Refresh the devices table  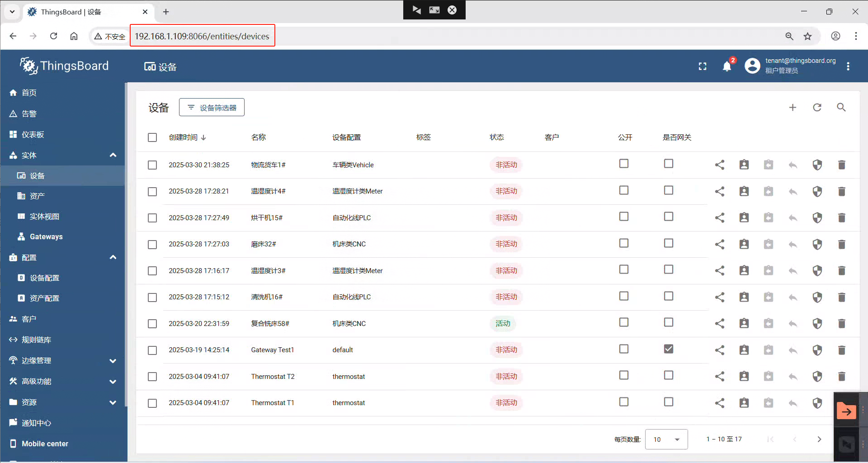[817, 108]
